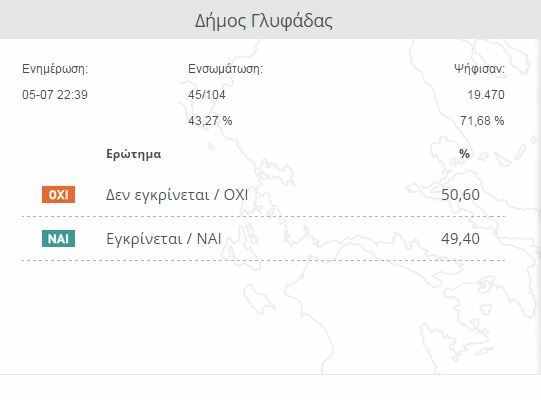Click the Ενσωμάτωση label
The height and width of the screenshot is (400, 541).
coord(225,69)
